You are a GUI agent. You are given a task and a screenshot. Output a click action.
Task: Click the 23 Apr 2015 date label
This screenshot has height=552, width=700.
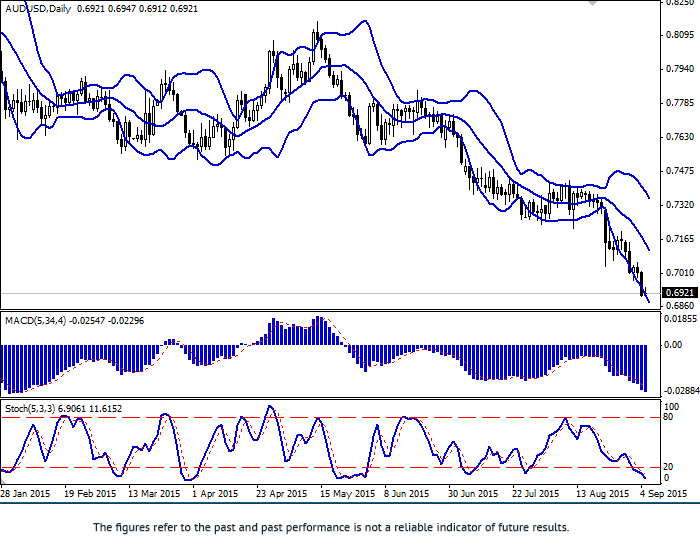click(x=281, y=494)
